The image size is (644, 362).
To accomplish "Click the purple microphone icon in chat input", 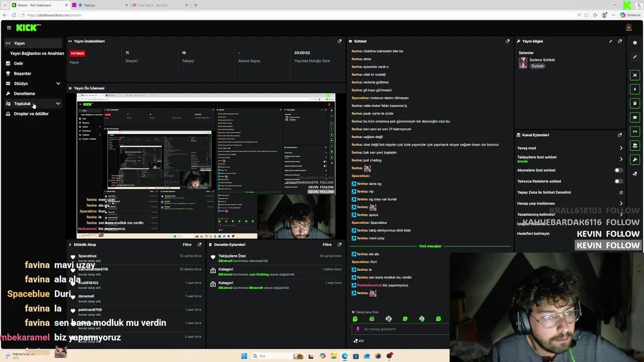I will tap(358, 329).
